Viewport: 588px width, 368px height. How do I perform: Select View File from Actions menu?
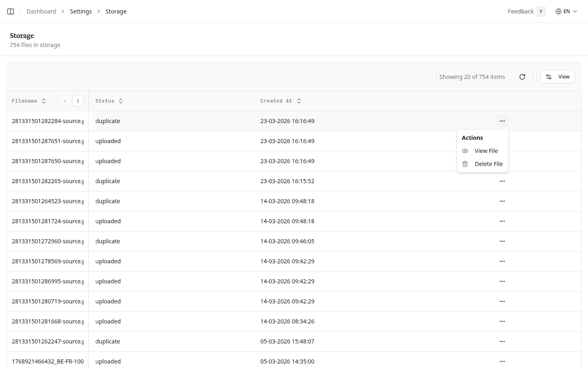click(483, 151)
